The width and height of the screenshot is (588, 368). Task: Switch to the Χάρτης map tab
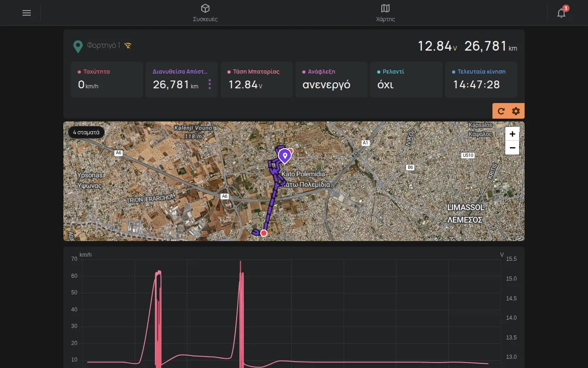click(385, 13)
